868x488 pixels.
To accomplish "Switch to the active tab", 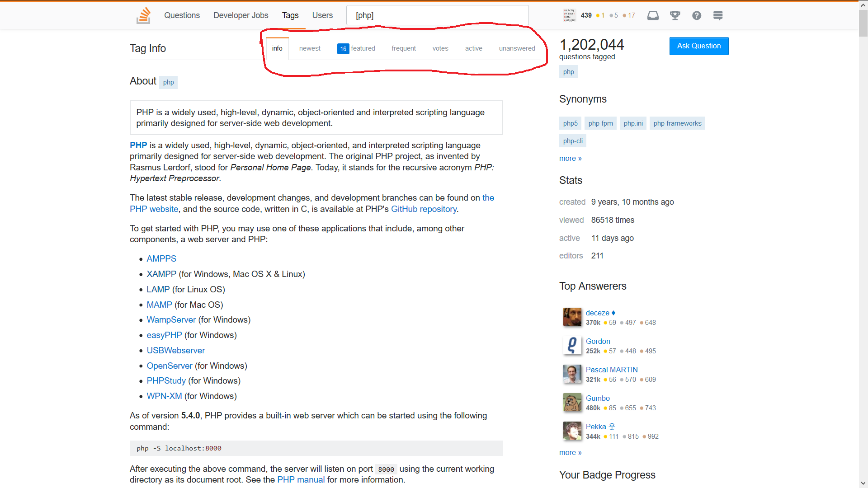I will [474, 48].
